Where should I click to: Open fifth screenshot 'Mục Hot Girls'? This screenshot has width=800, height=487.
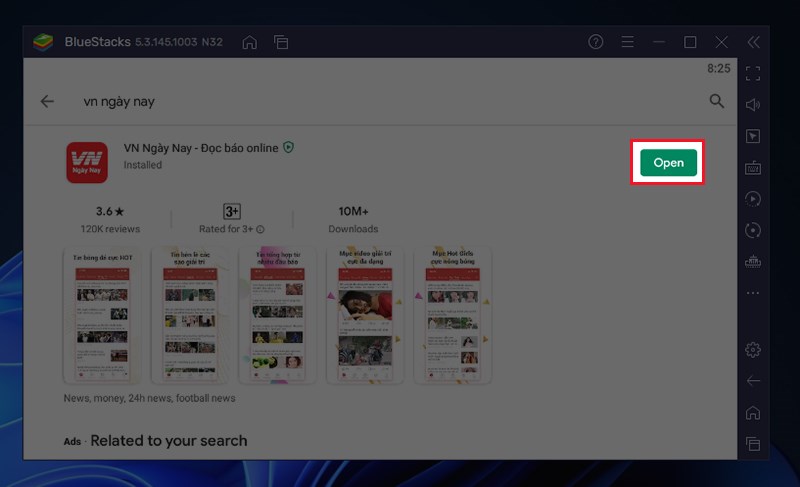pyautogui.click(x=453, y=316)
